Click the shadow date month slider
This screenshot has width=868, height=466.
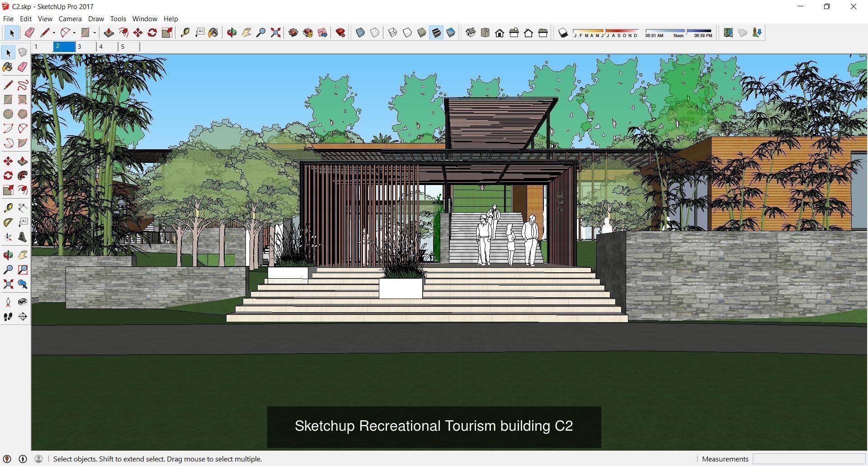[606, 31]
